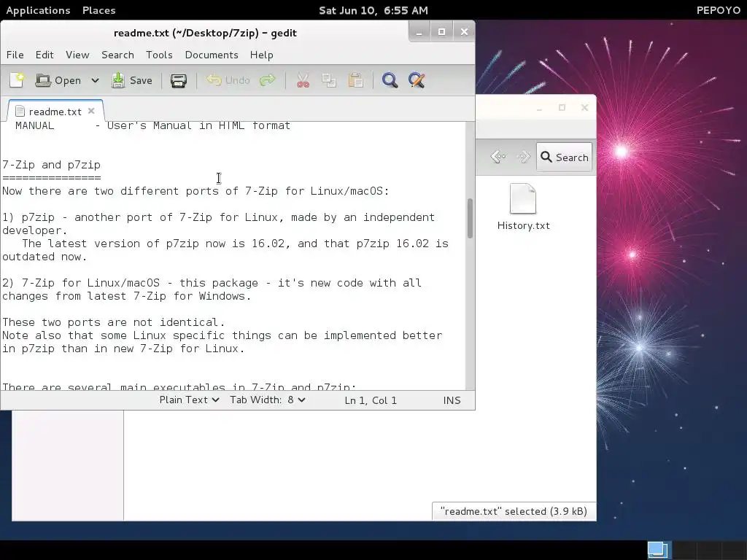Screen dimensions: 747x560
Task: Click the heading "7-Zip and p7zip"
Action: (52, 165)
